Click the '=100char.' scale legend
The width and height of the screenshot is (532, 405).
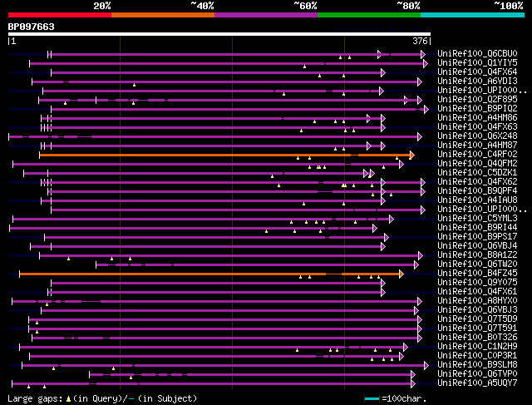pos(404,398)
